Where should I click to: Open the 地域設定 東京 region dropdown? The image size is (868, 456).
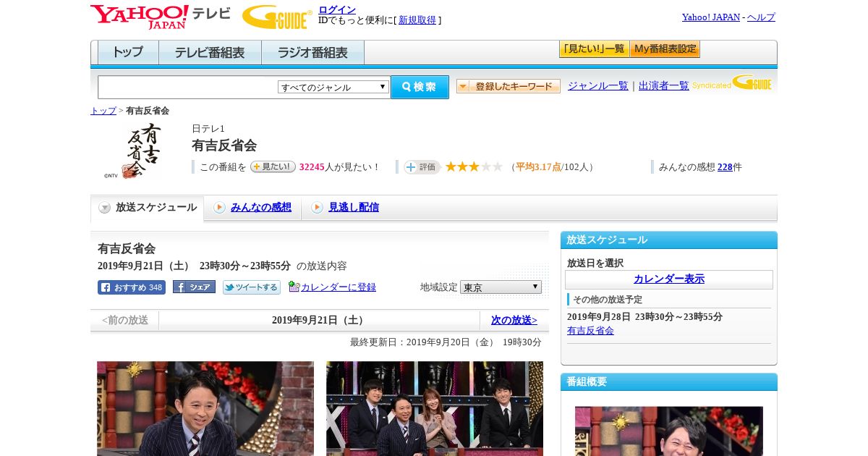tap(501, 287)
